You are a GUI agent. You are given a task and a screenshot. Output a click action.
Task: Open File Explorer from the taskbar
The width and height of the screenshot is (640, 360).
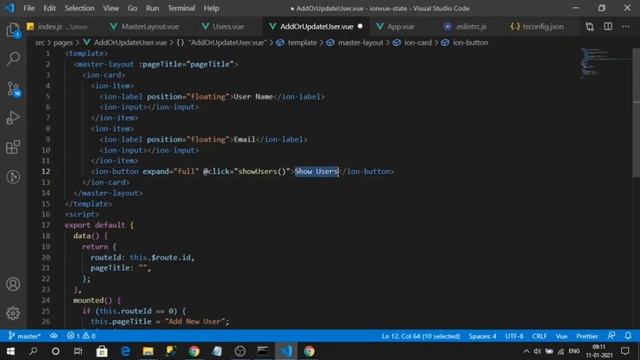tap(148, 351)
